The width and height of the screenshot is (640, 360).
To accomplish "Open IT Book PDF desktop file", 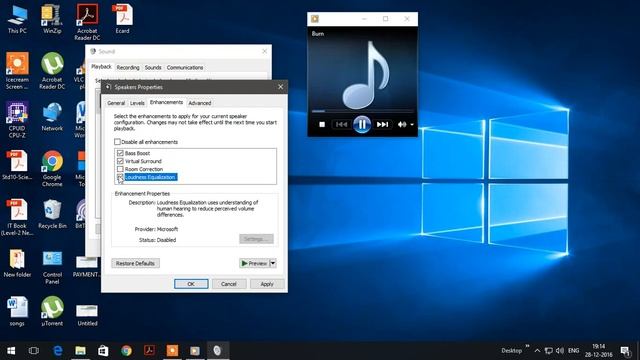I will click(x=17, y=217).
